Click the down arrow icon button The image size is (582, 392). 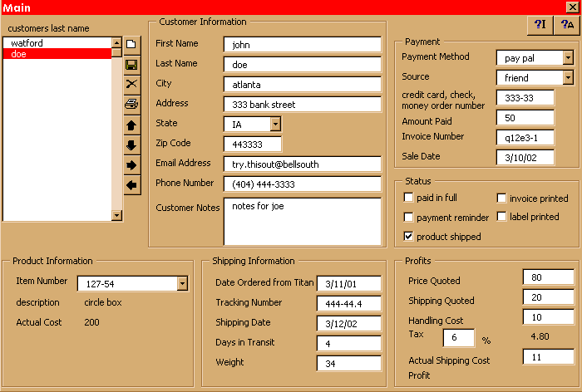(x=131, y=145)
